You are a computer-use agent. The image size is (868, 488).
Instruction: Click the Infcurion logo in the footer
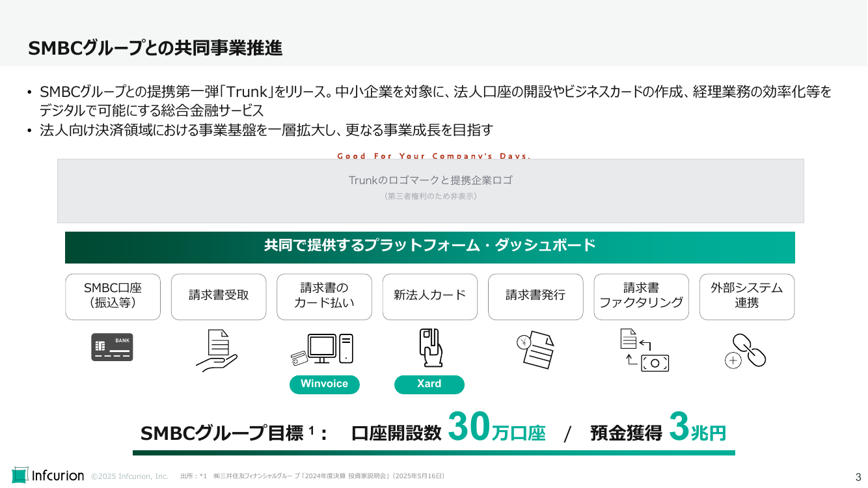click(x=48, y=475)
